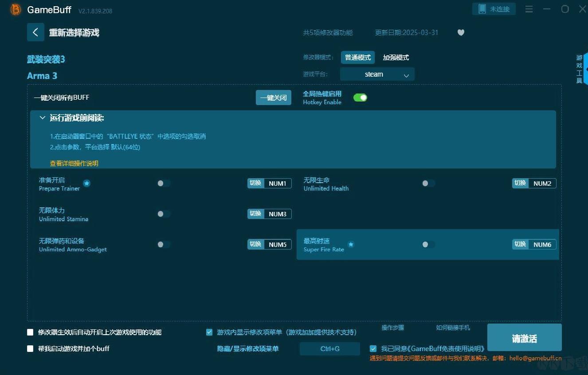Image resolution: width=588 pixels, height=375 pixels.
Task: Open the hamburger menu icon
Action: 529,9
